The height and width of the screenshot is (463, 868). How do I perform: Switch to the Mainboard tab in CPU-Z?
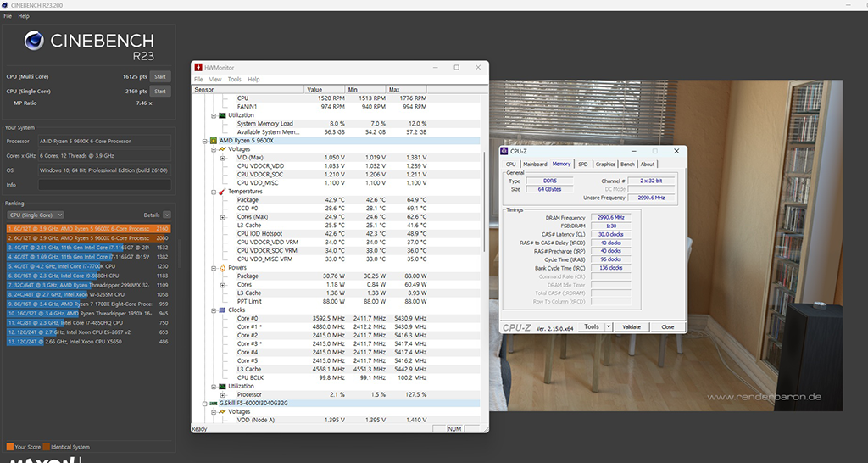coord(535,164)
